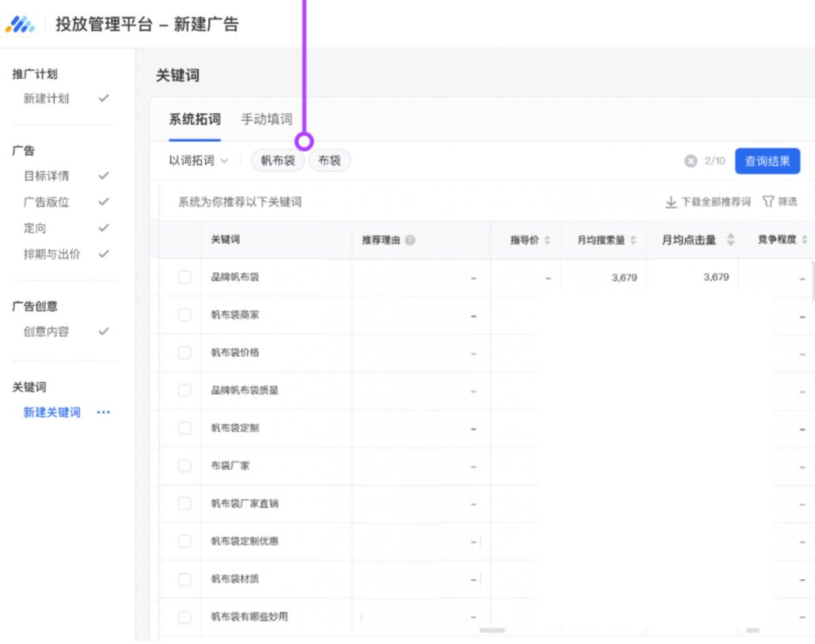Select the 系统拓词 tab

tap(196, 119)
